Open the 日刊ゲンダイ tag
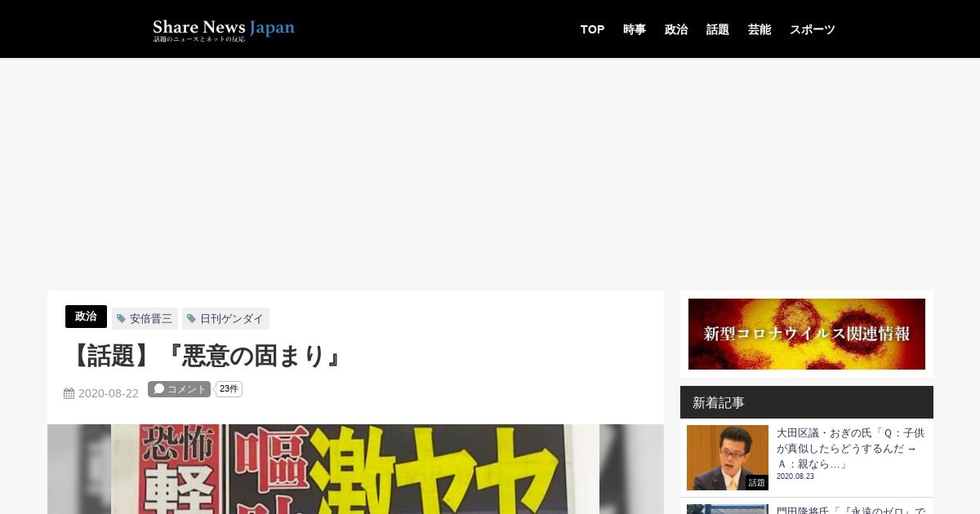This screenshot has width=980, height=514. [x=225, y=318]
